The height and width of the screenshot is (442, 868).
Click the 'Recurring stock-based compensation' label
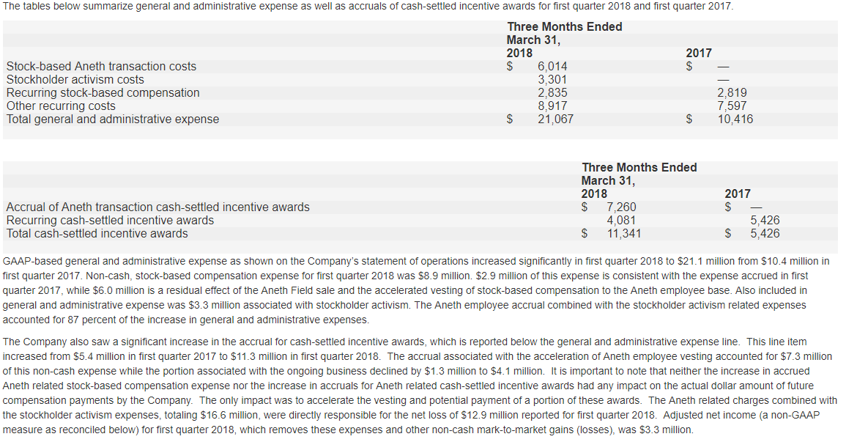point(103,93)
